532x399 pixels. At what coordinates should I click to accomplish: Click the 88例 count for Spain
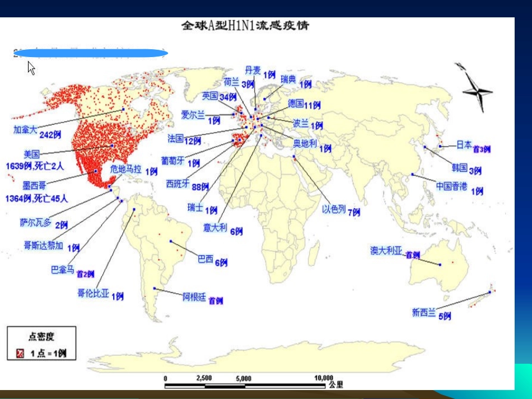[200, 187]
